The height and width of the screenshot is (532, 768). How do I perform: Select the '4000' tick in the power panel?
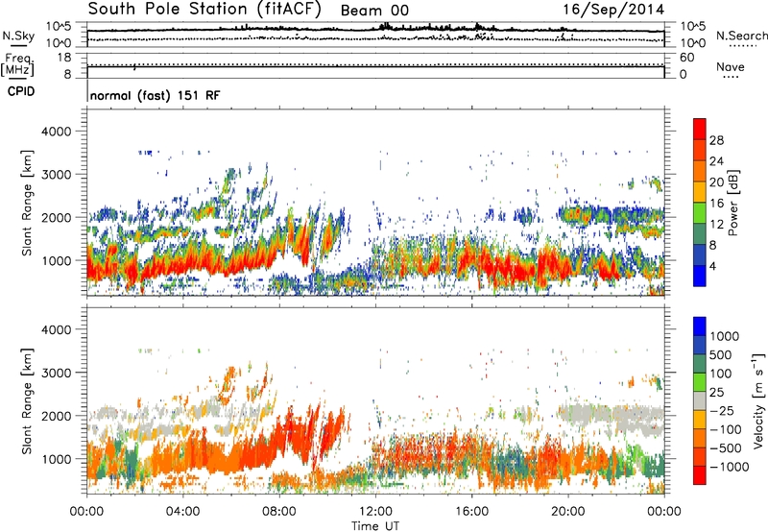57,132
